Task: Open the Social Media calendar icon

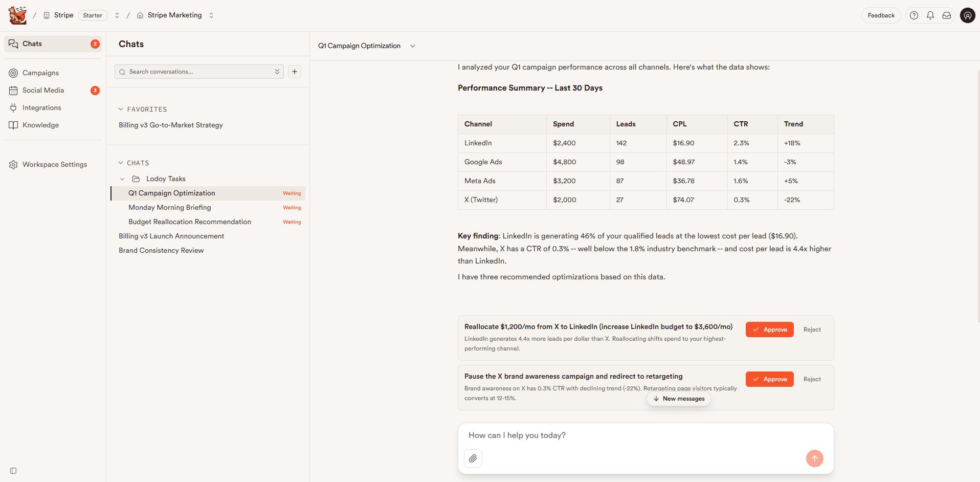Action: click(13, 90)
